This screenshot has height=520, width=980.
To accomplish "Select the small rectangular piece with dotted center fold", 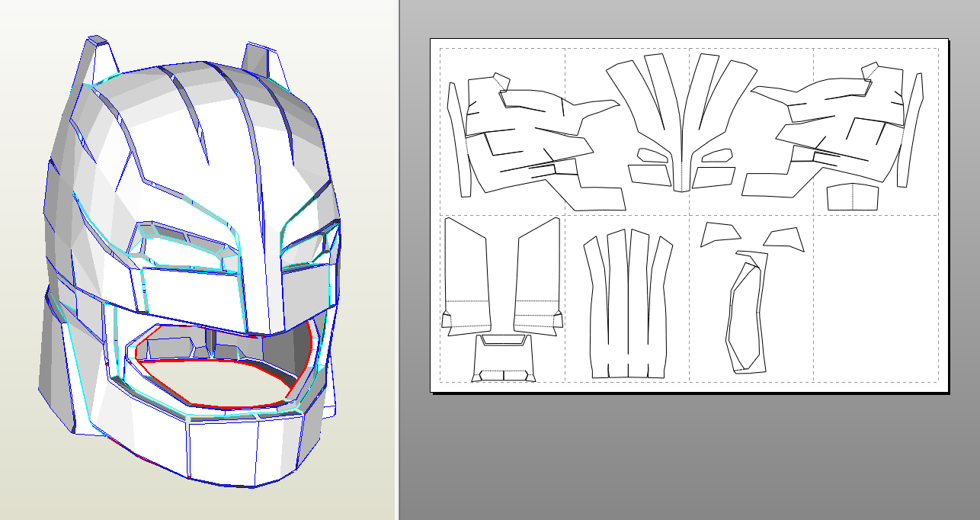I will click(852, 197).
